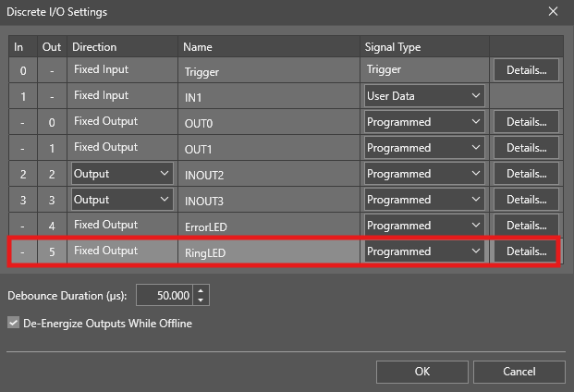Select the ErrorLED name cell
574x392 pixels.
(x=269, y=226)
